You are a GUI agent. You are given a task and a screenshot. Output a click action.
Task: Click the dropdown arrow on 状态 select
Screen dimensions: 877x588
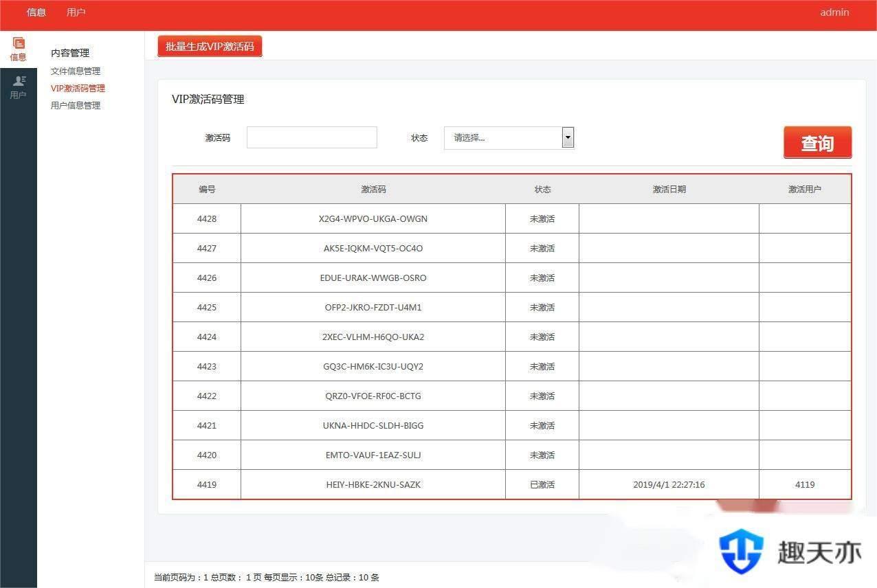(568, 137)
